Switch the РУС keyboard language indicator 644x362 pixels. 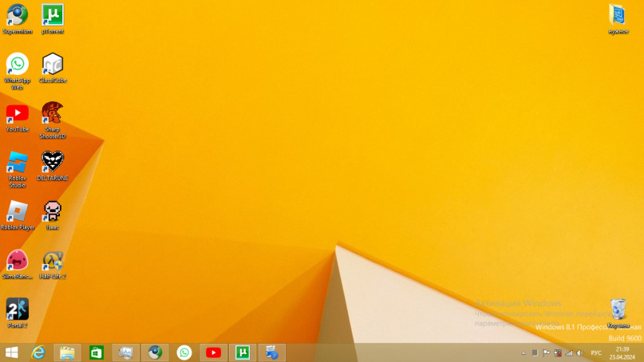point(596,353)
